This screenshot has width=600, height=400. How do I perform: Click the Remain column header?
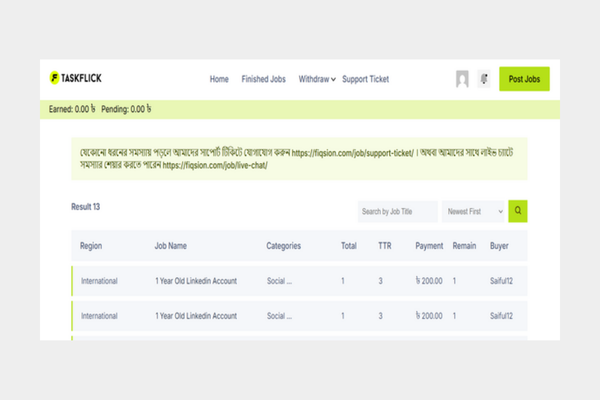(464, 246)
